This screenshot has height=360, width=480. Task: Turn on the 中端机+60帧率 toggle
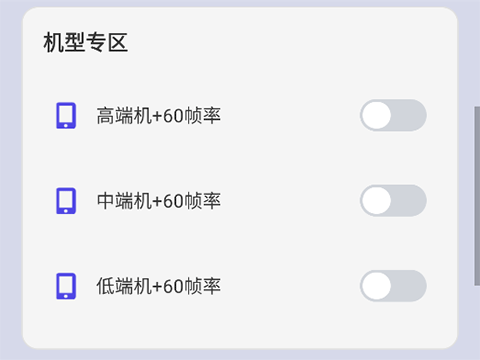(393, 201)
